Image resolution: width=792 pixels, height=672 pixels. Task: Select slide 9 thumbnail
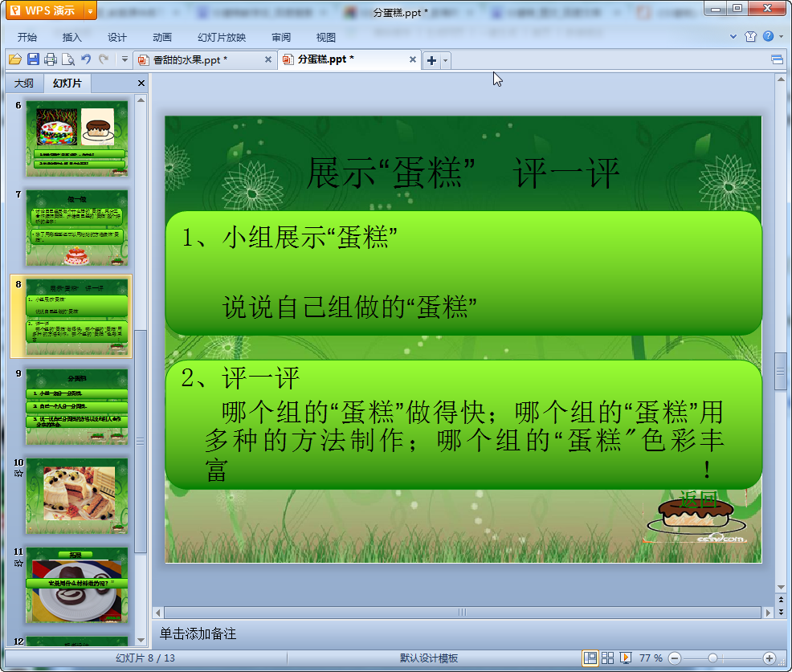pyautogui.click(x=77, y=406)
